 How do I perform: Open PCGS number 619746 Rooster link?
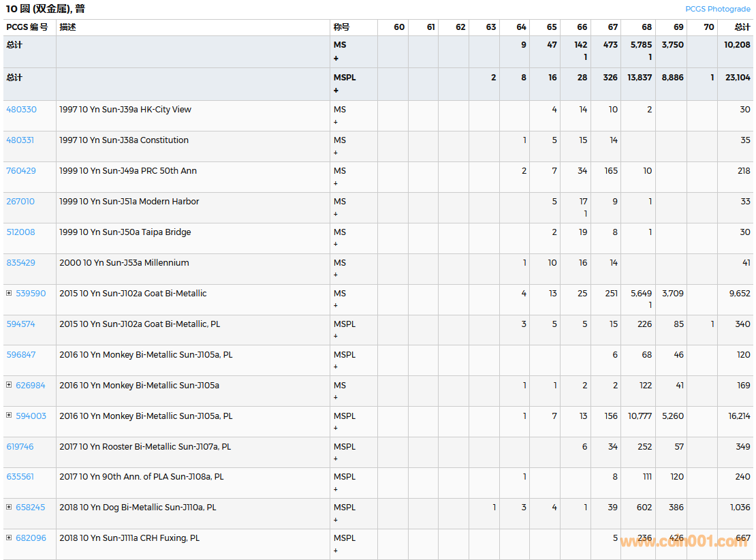[20, 447]
